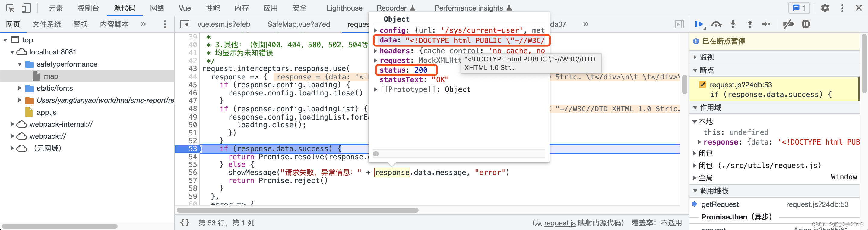Screen dimensions: 868x230
Task: Select the getRequest call stack frame
Action: 775,204
